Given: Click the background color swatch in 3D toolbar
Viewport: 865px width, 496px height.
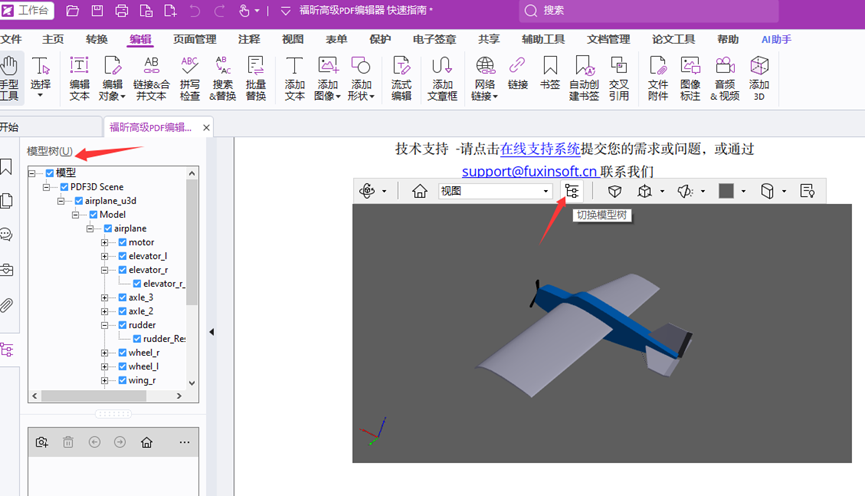Looking at the screenshot, I should 726,191.
